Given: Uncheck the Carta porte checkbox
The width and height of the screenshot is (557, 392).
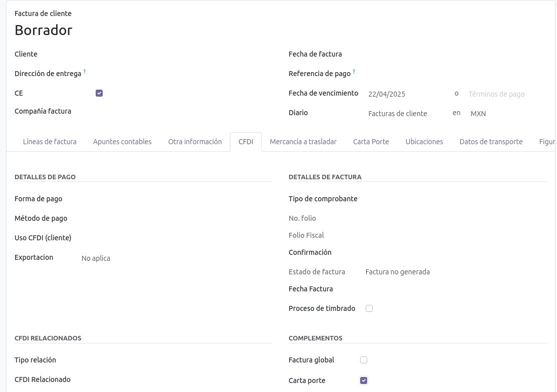Looking at the screenshot, I should [x=364, y=380].
